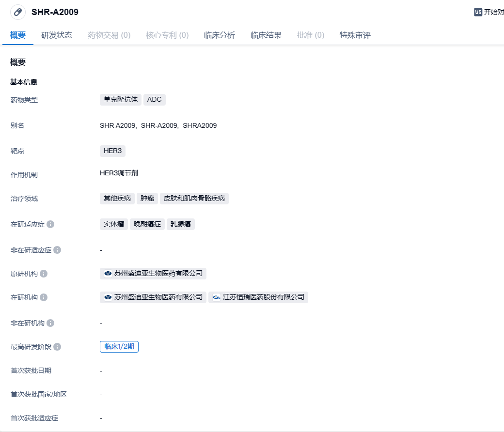
Task: Open the 特殊审评 tab
Action: tap(355, 35)
